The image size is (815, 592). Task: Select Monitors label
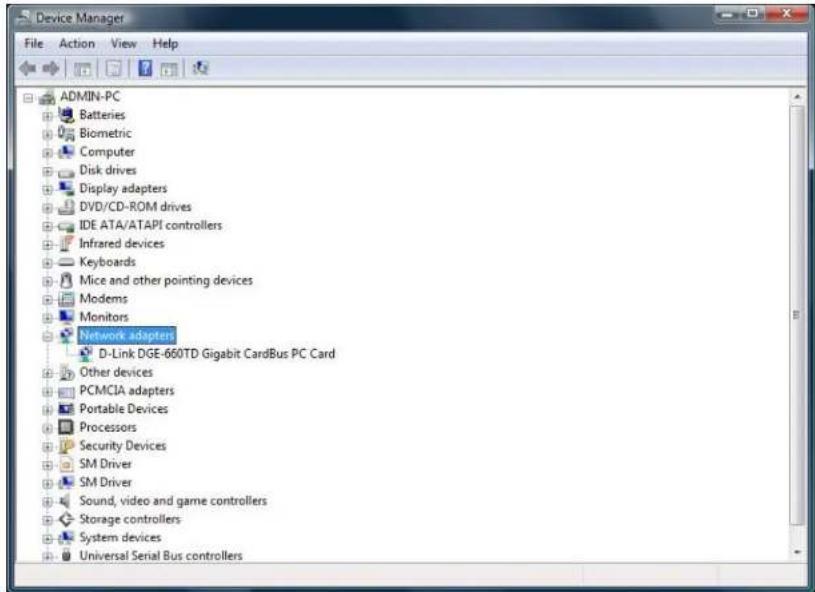pyautogui.click(x=104, y=317)
